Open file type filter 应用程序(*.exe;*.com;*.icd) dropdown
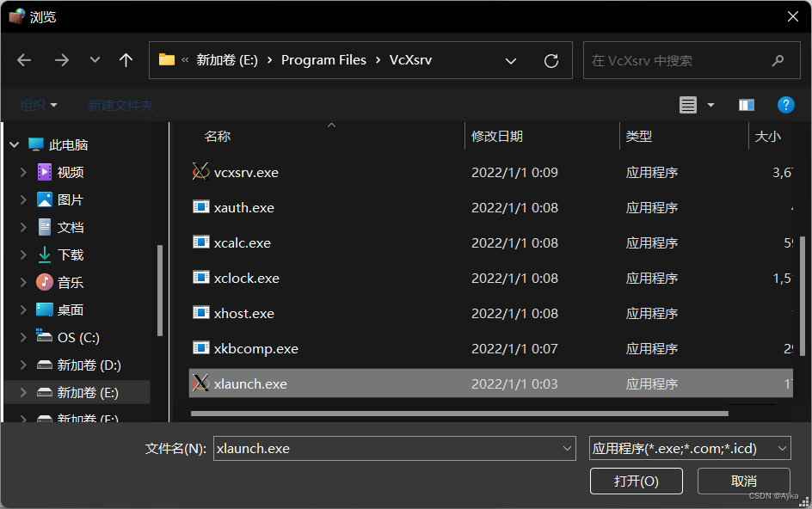This screenshot has height=509, width=812. (690, 449)
